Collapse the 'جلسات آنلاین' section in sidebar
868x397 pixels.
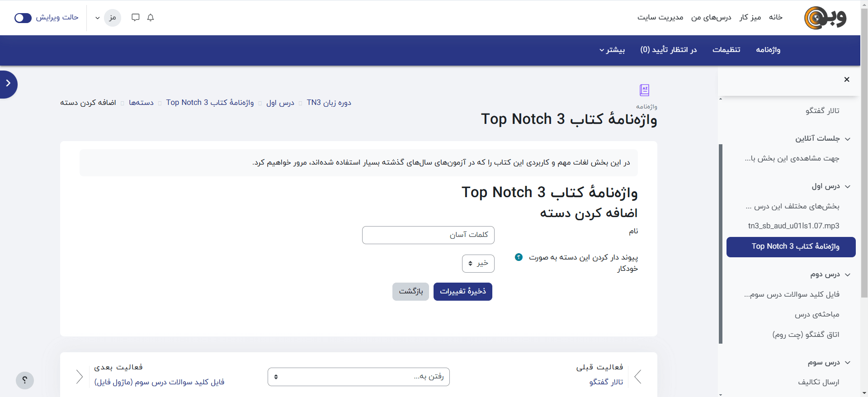click(x=848, y=139)
